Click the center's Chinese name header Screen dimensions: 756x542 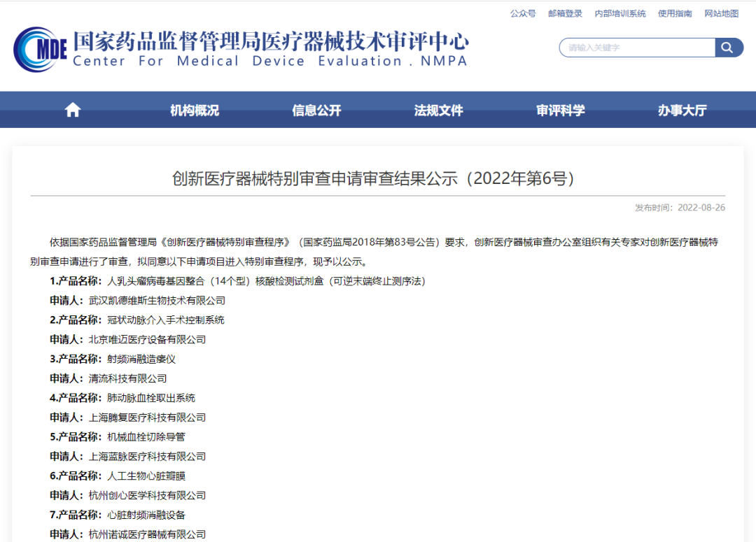[x=271, y=41]
